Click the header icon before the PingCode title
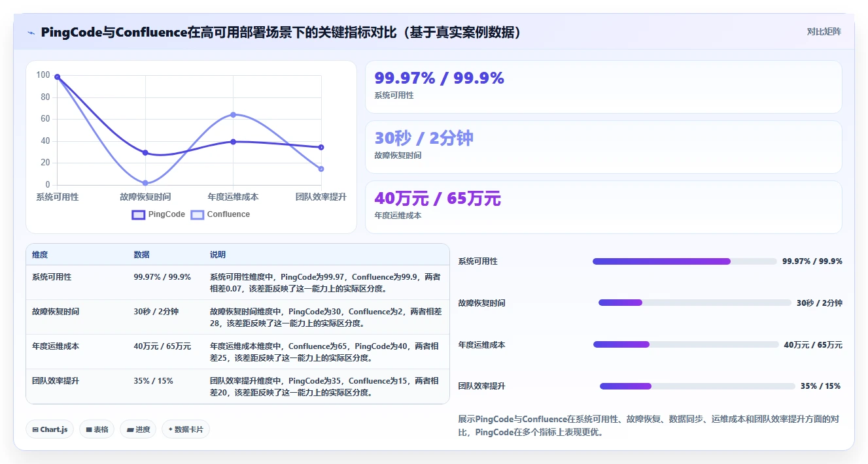Screen dimensions: 868x464 coord(31,33)
